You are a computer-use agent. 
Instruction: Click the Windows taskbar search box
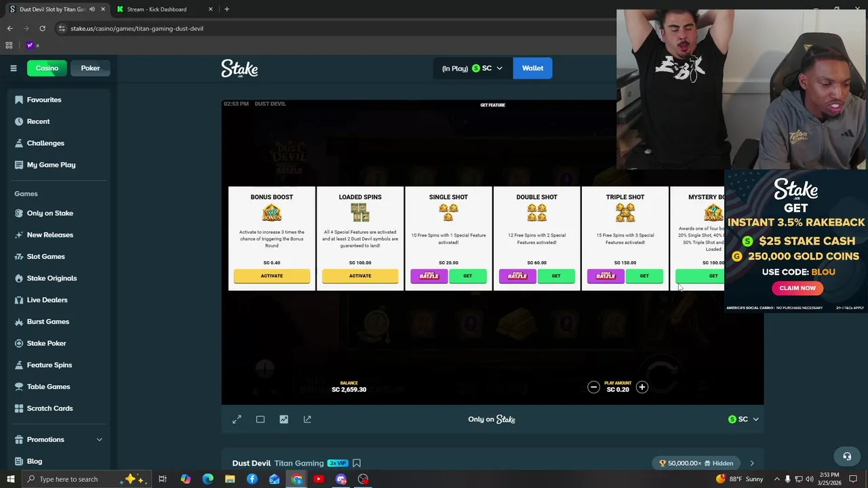(x=88, y=479)
